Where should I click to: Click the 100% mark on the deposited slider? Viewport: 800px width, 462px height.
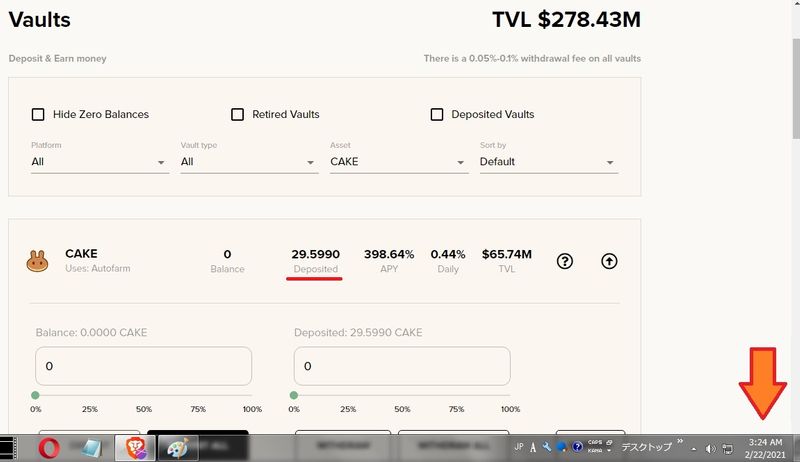(510, 396)
